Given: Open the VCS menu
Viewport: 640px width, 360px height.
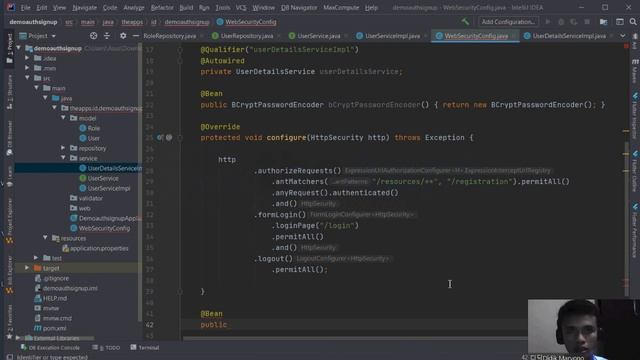Looking at the screenshot, I should pos(241,7).
